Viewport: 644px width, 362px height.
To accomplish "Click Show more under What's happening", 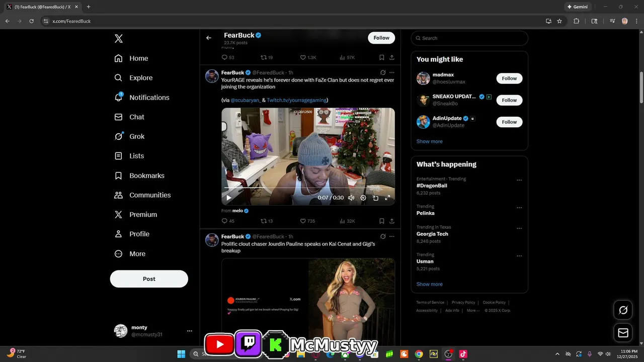I will click(x=430, y=284).
